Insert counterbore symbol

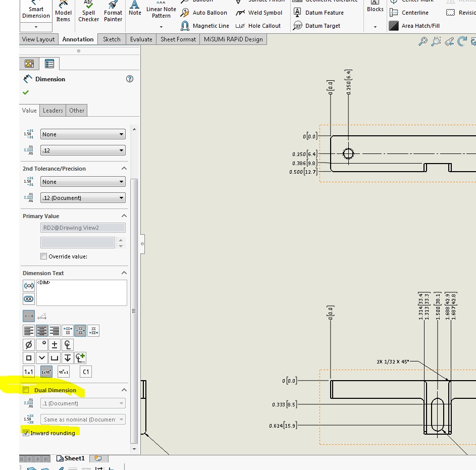[55, 358]
